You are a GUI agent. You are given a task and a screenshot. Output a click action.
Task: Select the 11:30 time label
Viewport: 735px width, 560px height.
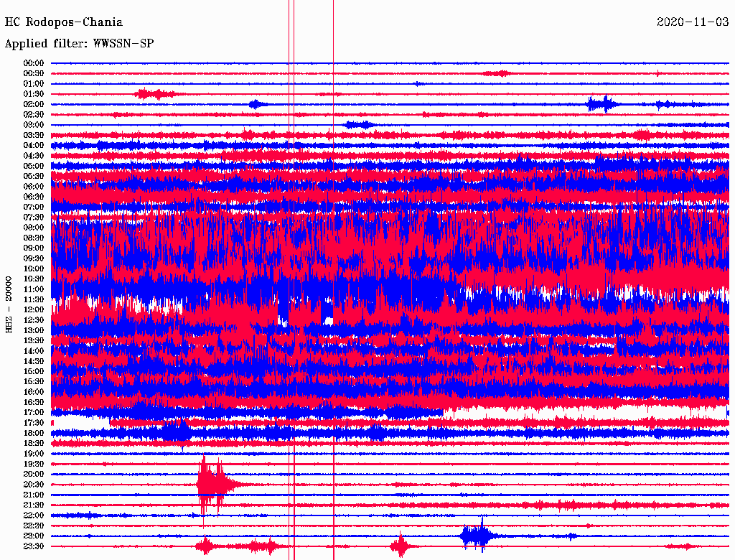tap(34, 299)
